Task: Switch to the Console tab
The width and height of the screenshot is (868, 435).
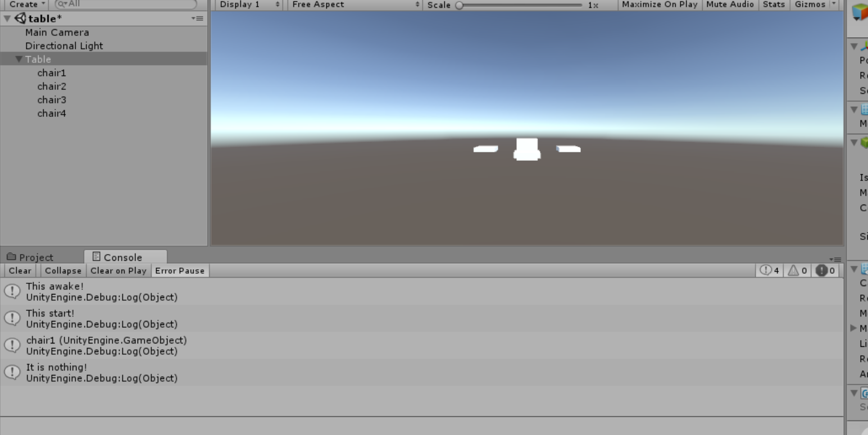Action: [x=125, y=257]
